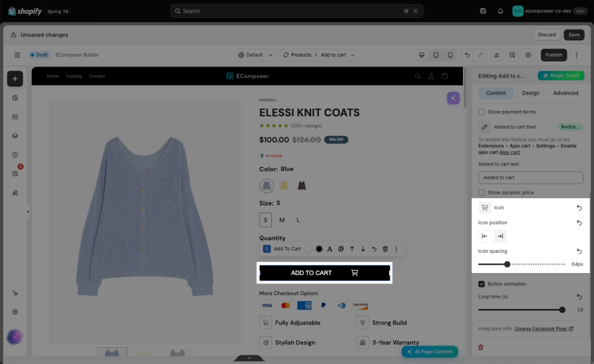Open left sidebar settings gear

click(15, 312)
